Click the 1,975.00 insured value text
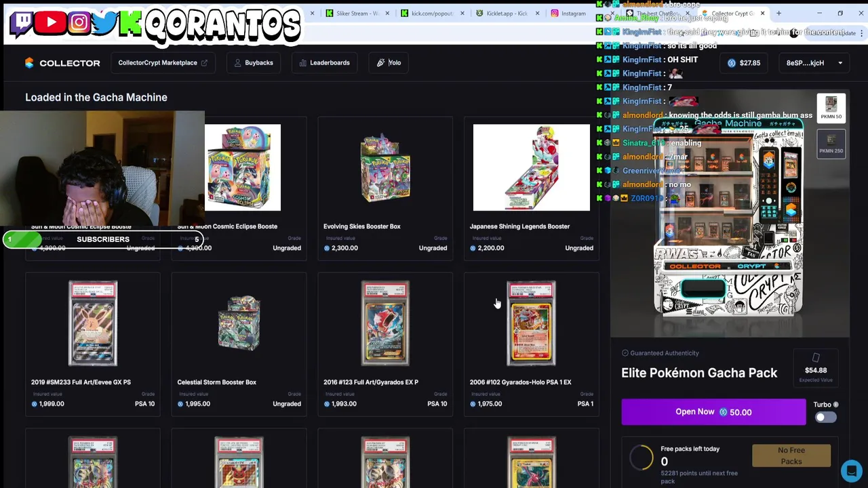This screenshot has width=868, height=488. coord(490,404)
